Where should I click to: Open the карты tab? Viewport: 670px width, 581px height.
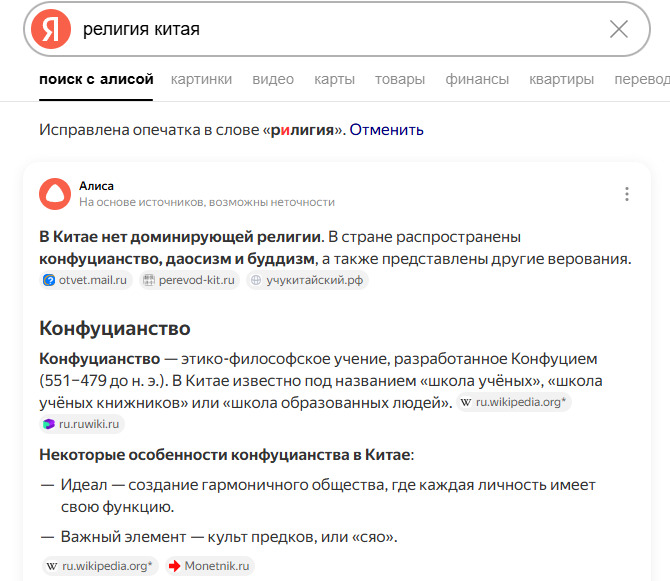click(334, 79)
